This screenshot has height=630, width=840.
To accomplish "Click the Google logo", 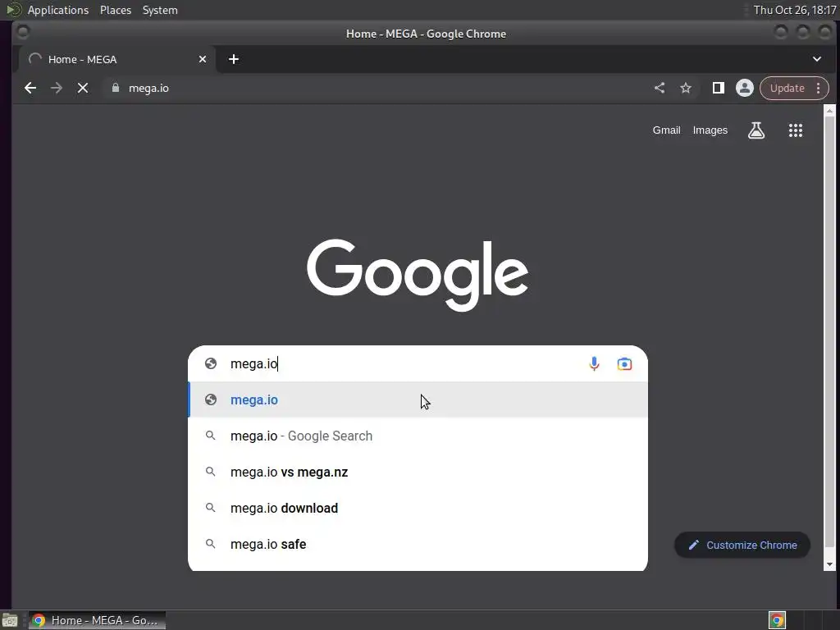I will click(418, 275).
